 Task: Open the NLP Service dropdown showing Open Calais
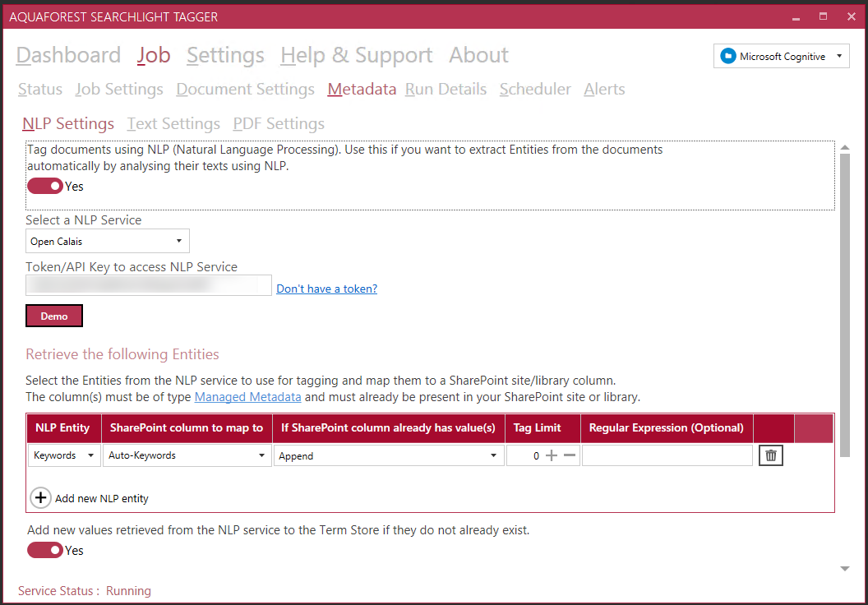point(107,242)
